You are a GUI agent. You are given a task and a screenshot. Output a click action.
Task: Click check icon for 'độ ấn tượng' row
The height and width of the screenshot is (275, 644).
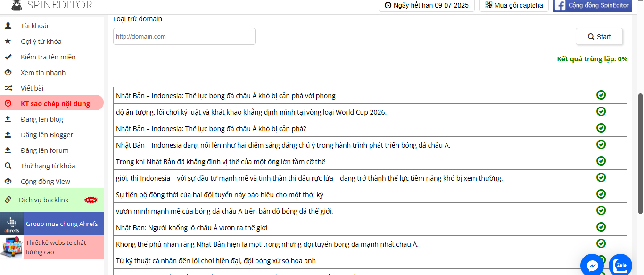(x=601, y=111)
